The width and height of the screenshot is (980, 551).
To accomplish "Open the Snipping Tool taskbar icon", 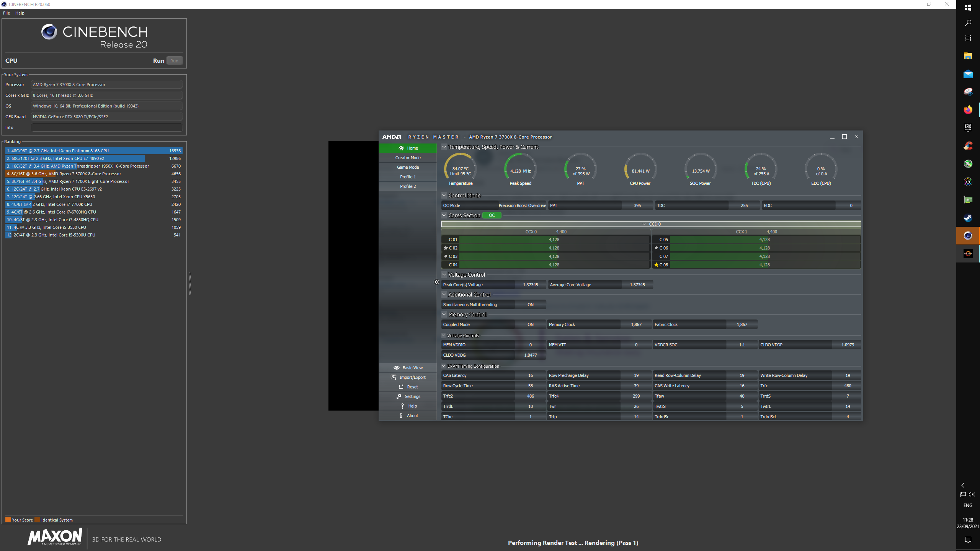I will point(968,92).
